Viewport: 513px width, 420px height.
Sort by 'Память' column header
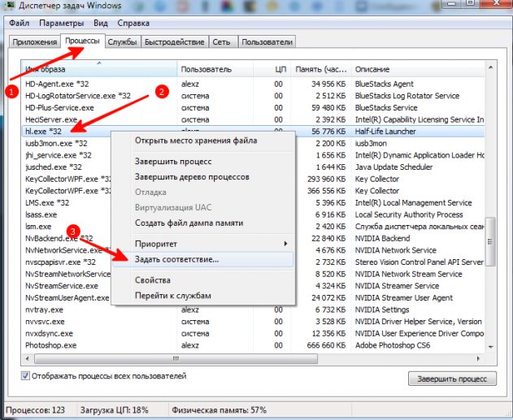[320, 69]
